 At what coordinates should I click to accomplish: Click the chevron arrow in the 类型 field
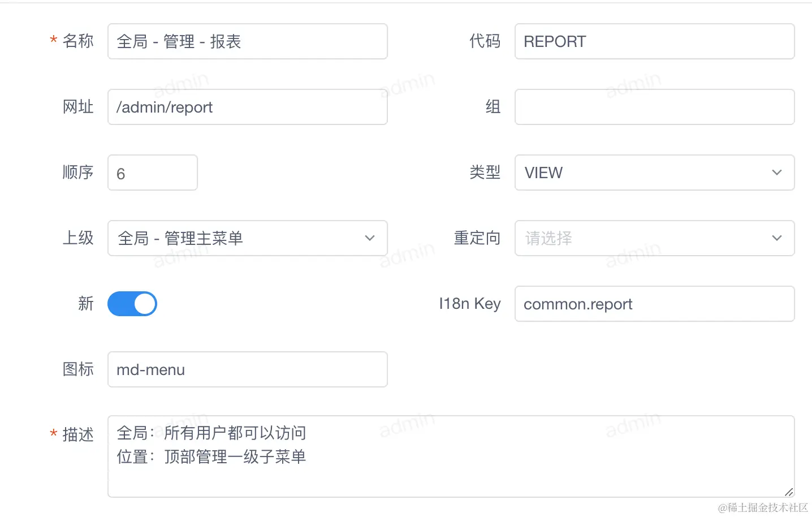(x=777, y=173)
